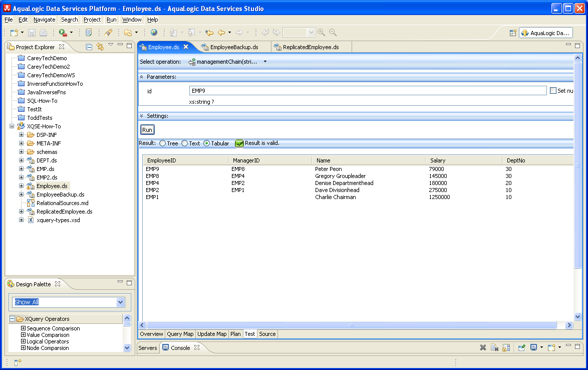The height and width of the screenshot is (370, 588).
Task: Select the Text result radio button
Action: tap(185, 143)
